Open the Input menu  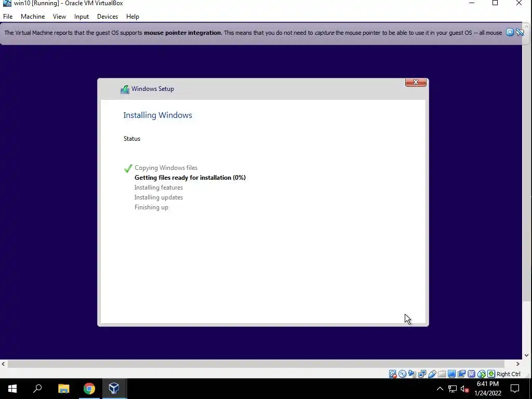82,17
